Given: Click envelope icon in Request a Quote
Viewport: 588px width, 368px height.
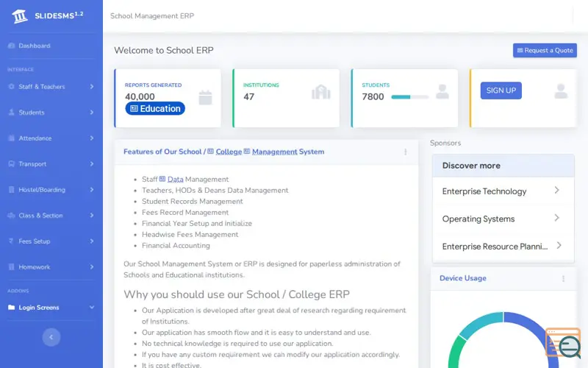Looking at the screenshot, I should [x=520, y=50].
